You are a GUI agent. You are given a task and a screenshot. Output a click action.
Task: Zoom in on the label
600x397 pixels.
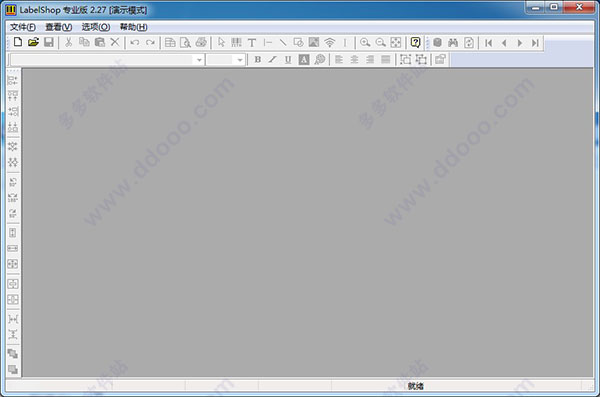[365, 42]
